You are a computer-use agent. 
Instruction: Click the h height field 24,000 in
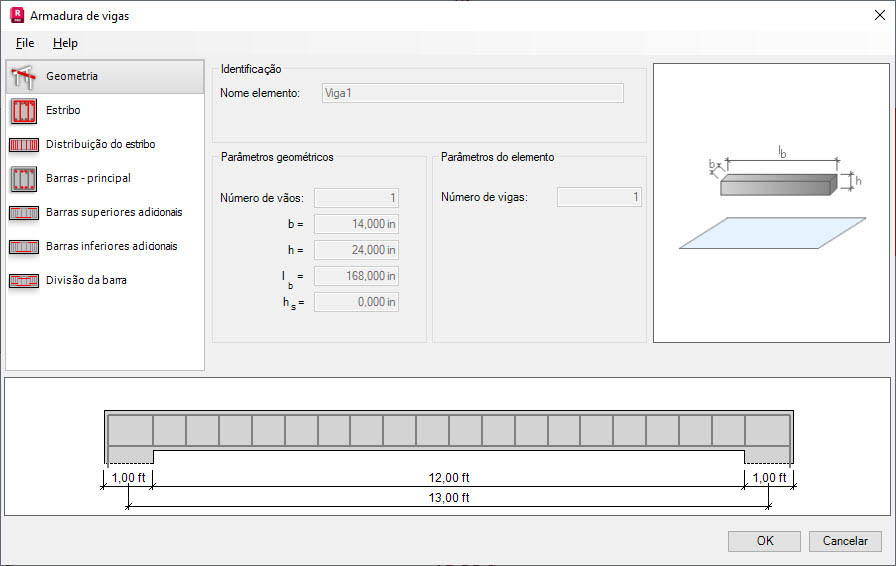[356, 250]
